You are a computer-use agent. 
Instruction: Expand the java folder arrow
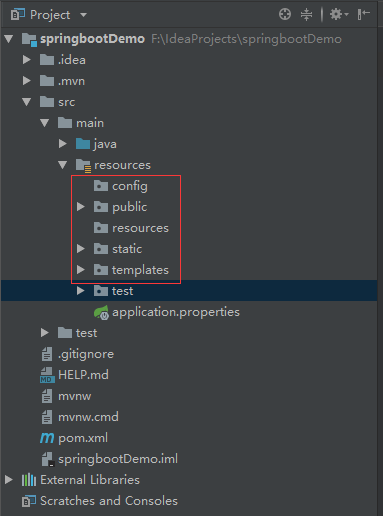click(63, 144)
